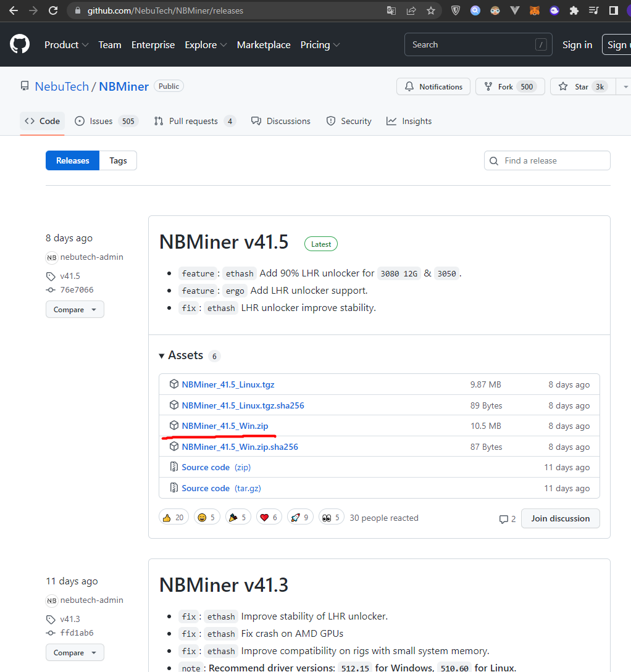Viewport: 631px width, 672px height.
Task: Click Sign in
Action: (577, 44)
